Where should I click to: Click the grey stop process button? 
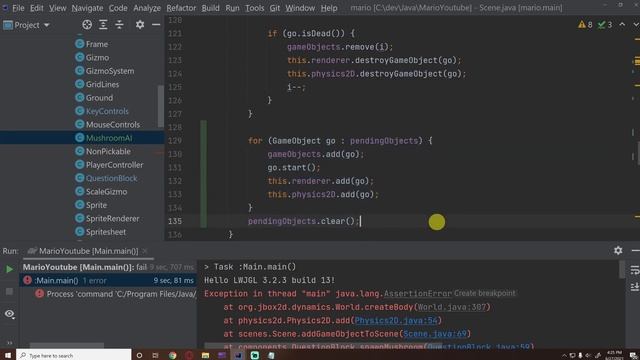coord(9,291)
